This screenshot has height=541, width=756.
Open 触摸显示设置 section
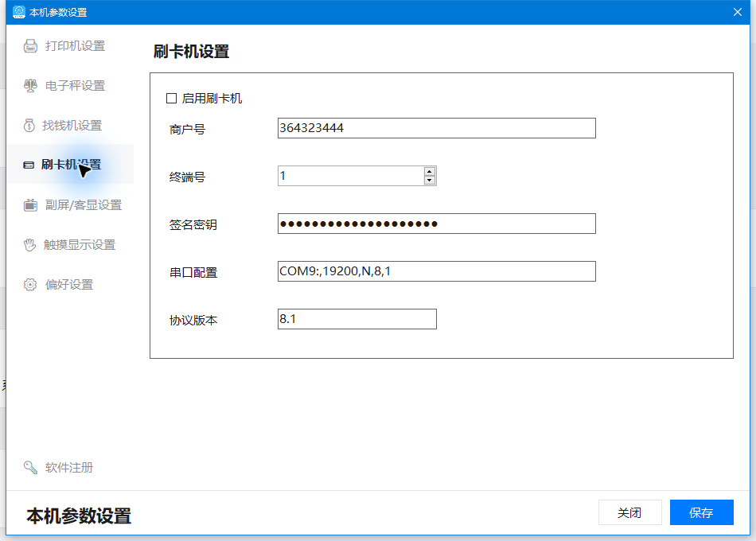point(80,245)
